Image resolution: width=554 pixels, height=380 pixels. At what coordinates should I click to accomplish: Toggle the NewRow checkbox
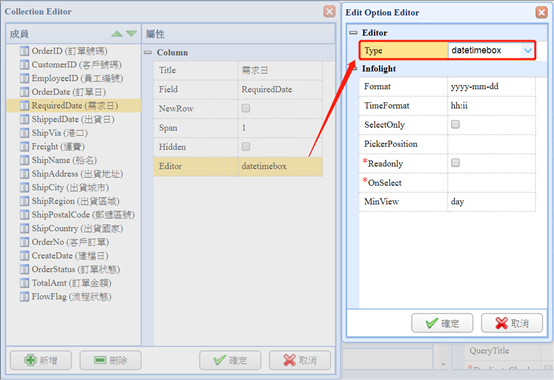point(246,108)
